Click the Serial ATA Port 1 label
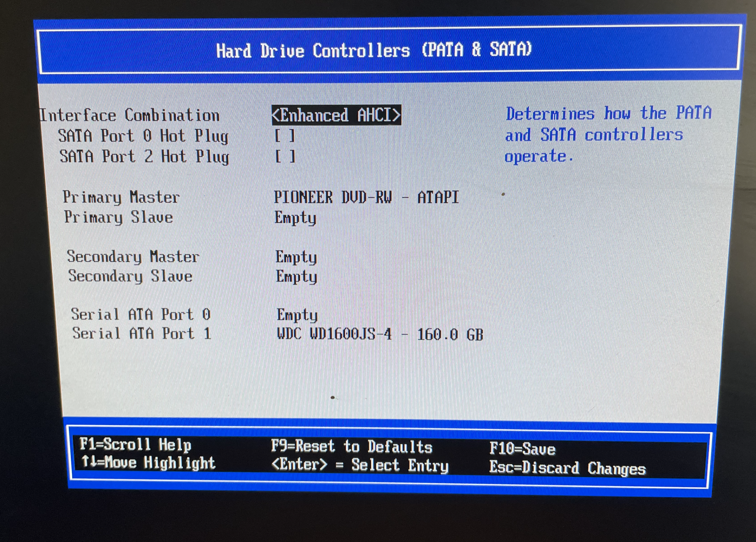756x542 pixels. [142, 334]
